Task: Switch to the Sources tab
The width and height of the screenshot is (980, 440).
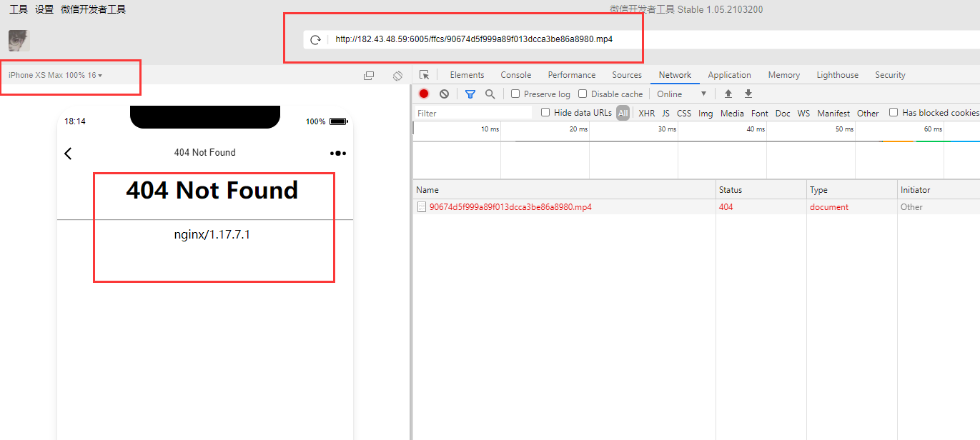Action: pos(627,75)
